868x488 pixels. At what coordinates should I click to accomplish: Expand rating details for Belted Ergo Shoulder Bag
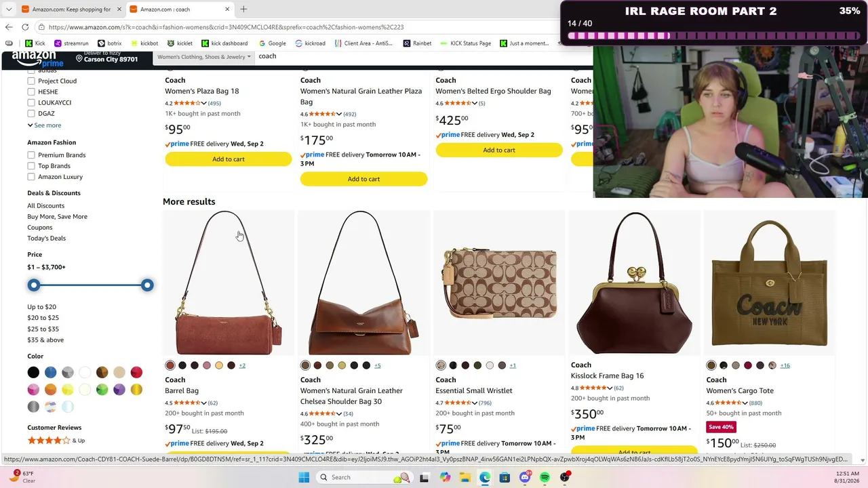click(x=475, y=104)
